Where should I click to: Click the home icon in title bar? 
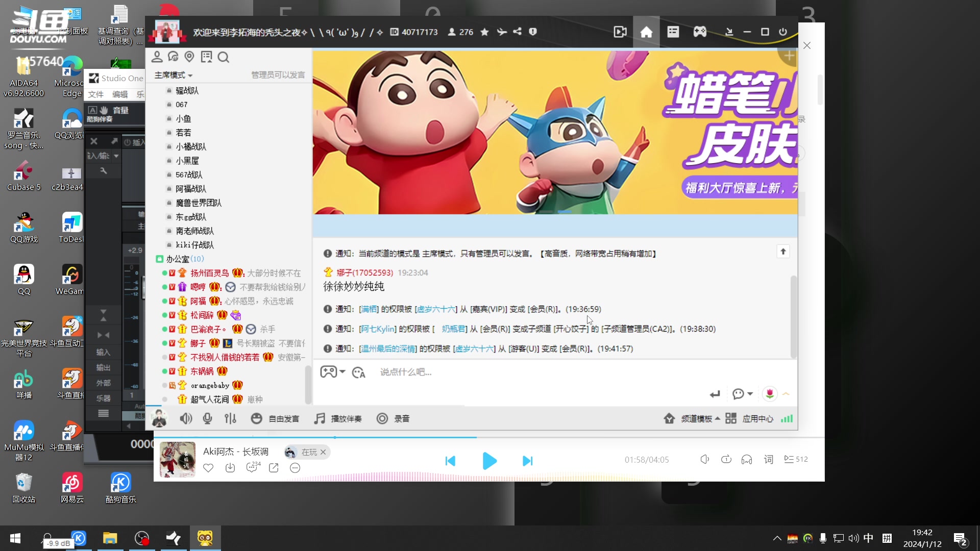point(646,32)
